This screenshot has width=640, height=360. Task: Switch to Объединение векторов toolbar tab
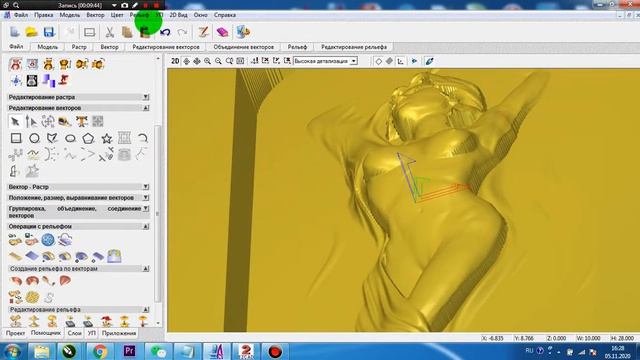pyautogui.click(x=244, y=47)
